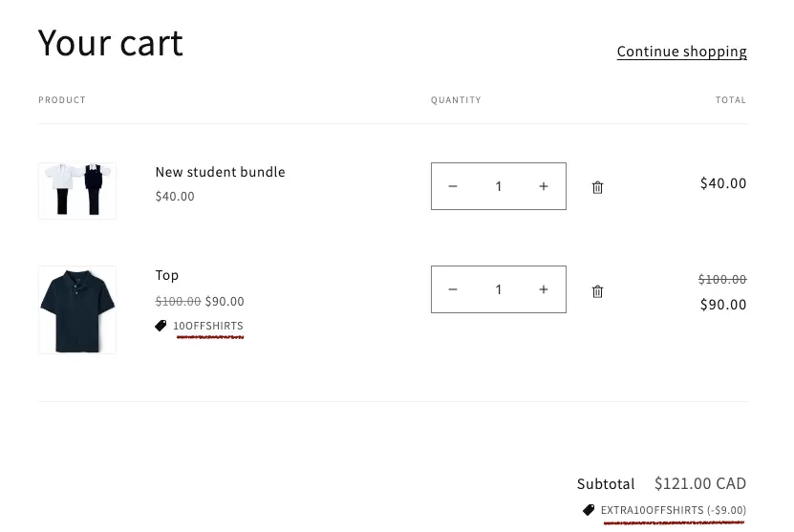The image size is (794, 532).
Task: Click the New student bundle thumbnail
Action: [77, 190]
